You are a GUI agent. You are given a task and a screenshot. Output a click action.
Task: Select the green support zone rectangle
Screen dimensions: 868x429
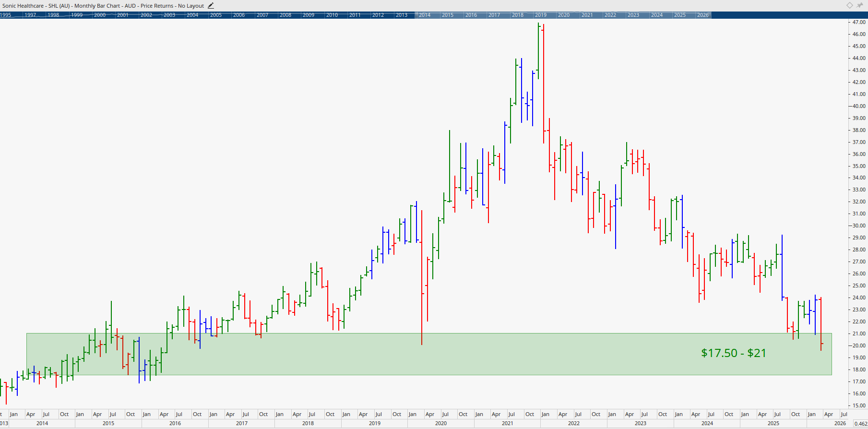pyautogui.click(x=429, y=354)
